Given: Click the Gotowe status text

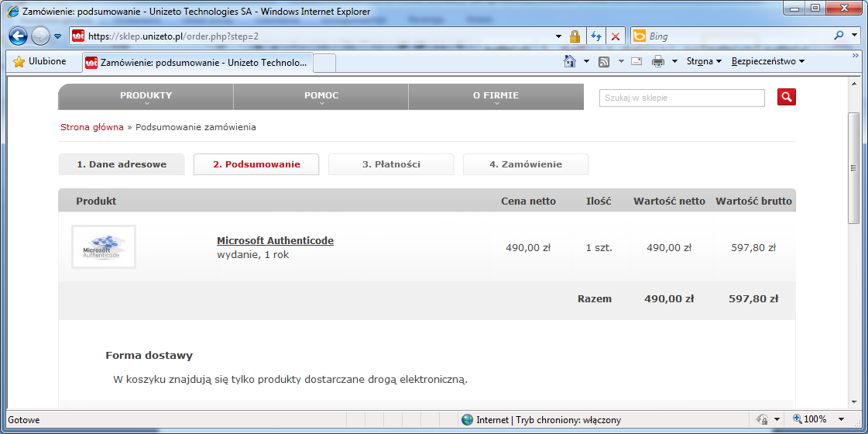Looking at the screenshot, I should tap(24, 420).
